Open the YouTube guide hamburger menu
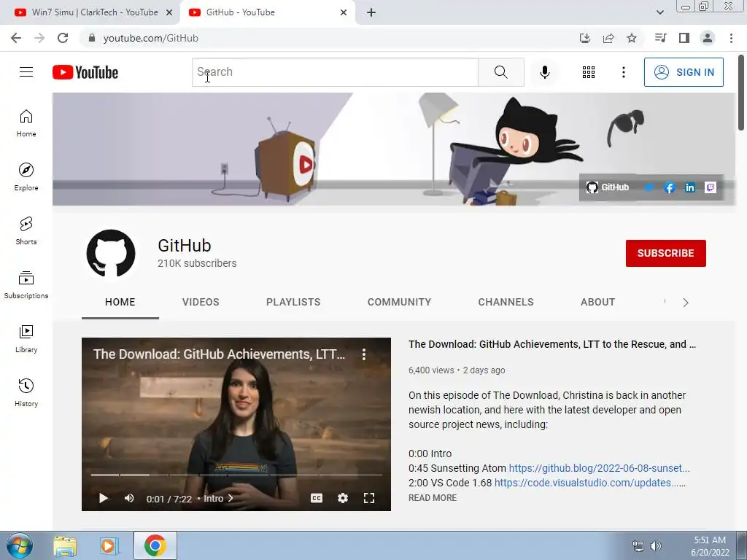 (26, 72)
